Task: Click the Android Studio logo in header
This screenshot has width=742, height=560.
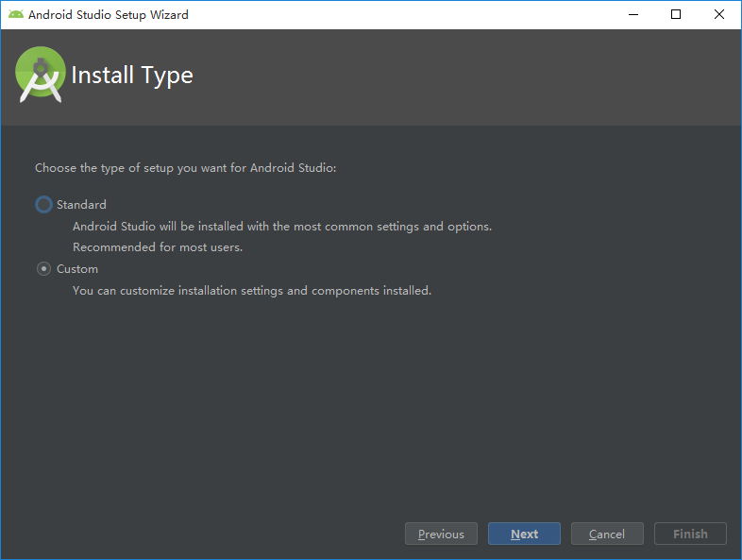Action: [x=41, y=75]
